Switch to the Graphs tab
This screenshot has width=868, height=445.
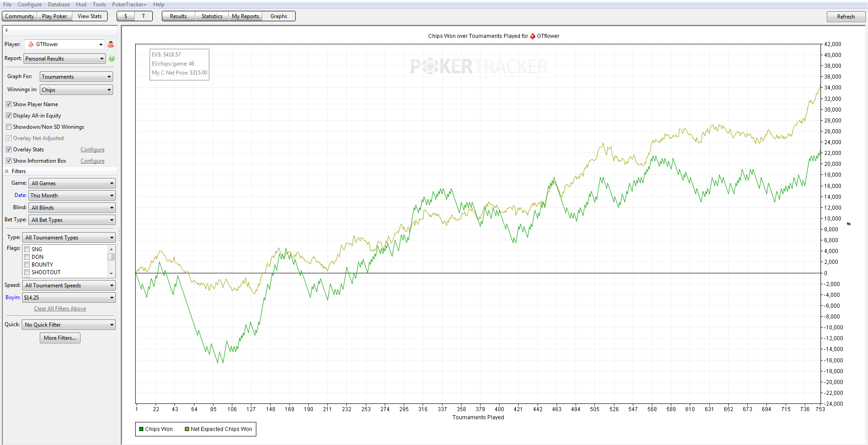[x=278, y=16]
